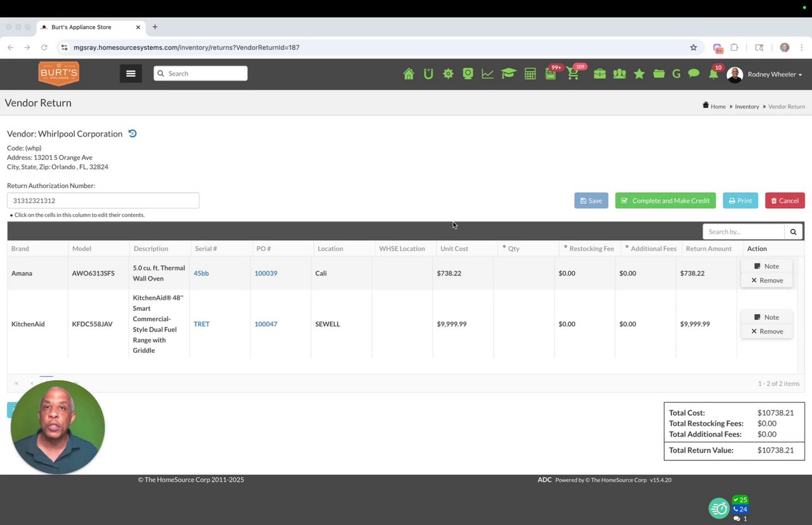
Task: Open the green folder icon
Action: (659, 74)
